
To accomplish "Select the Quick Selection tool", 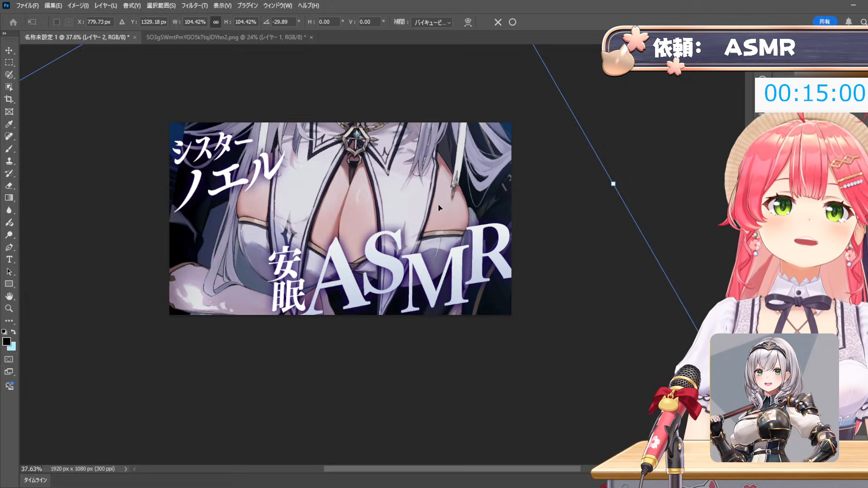I will tap(9, 75).
